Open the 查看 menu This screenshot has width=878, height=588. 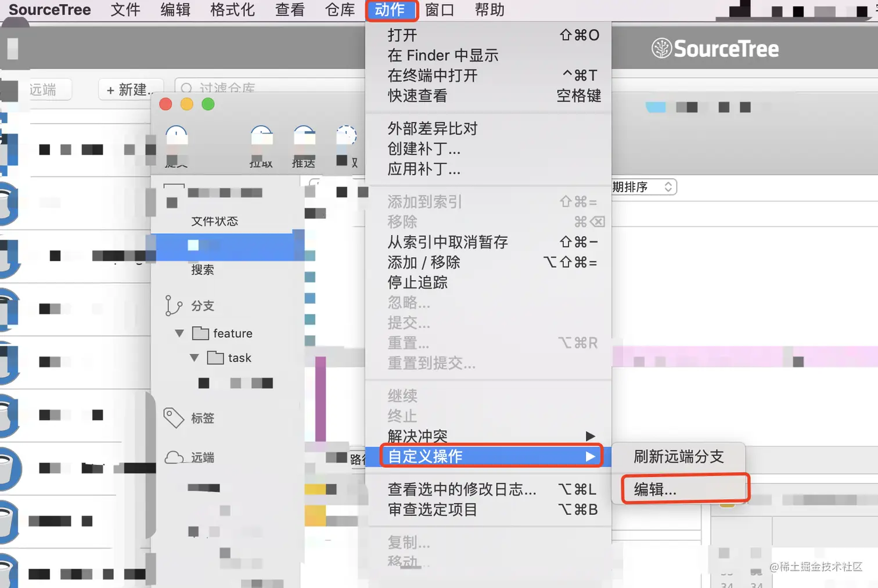tap(290, 10)
